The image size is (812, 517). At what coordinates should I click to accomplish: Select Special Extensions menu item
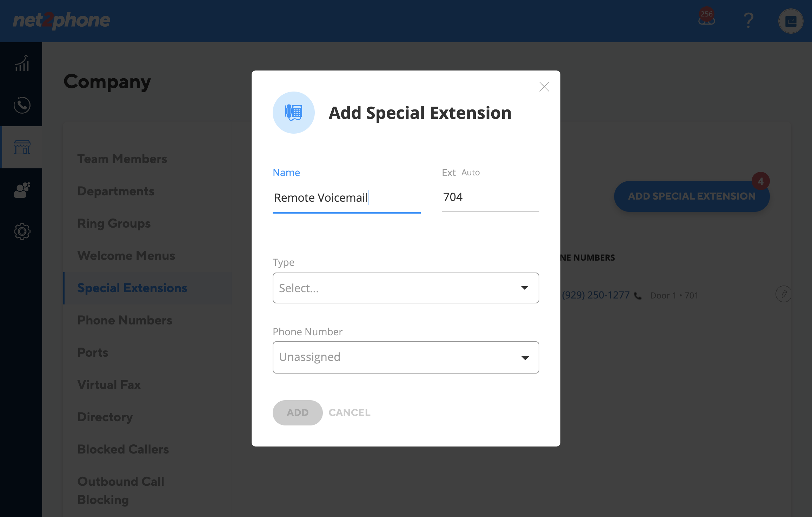132,288
